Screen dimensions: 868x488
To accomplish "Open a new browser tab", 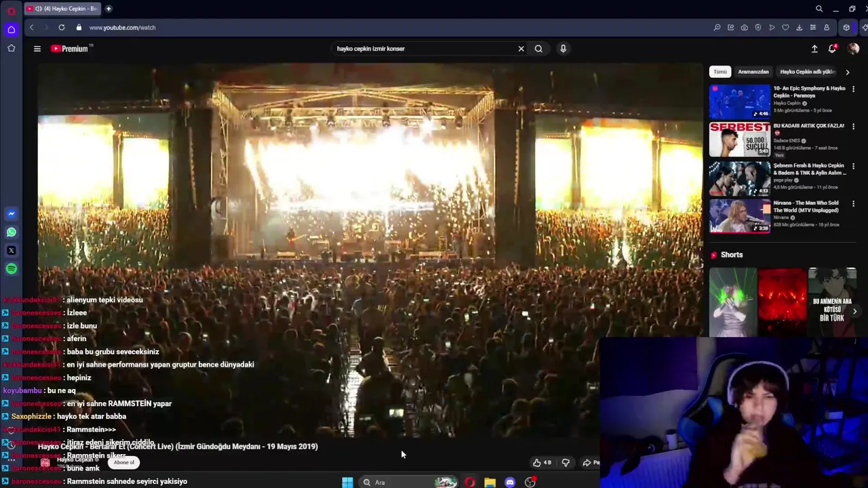I will click(x=108, y=9).
